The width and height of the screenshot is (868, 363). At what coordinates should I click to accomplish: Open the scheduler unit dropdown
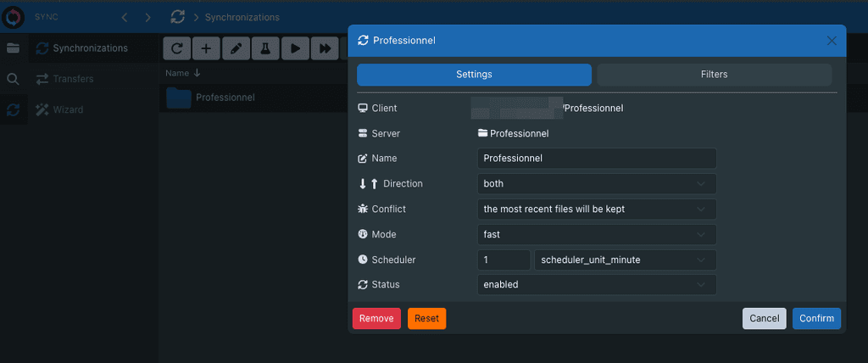tap(625, 260)
